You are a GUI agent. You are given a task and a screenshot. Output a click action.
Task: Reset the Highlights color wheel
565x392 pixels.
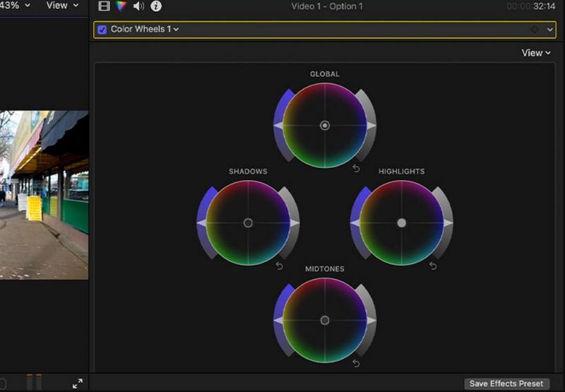point(433,266)
